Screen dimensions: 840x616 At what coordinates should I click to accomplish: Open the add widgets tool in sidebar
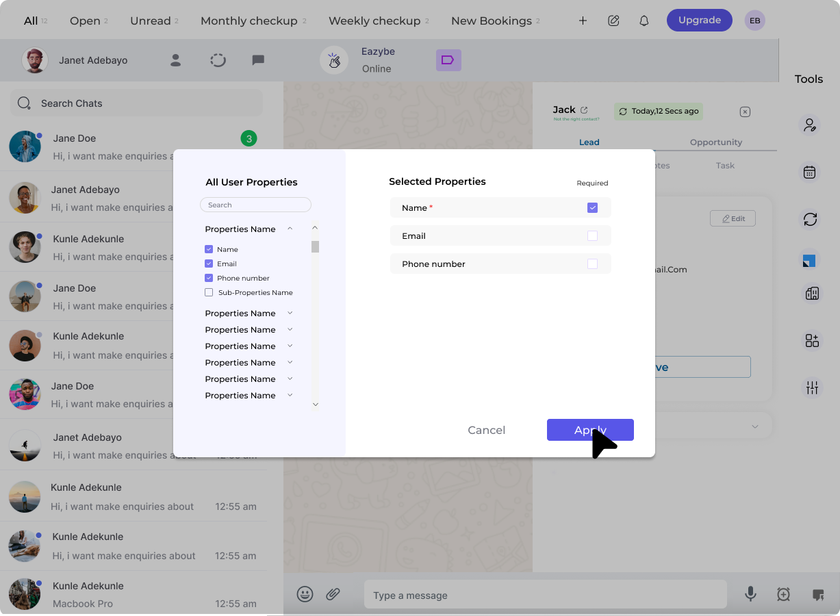click(812, 340)
